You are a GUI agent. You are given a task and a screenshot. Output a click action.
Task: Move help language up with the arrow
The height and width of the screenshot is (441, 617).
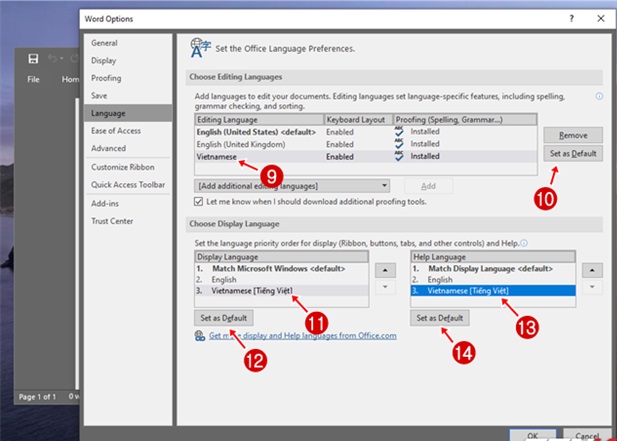pos(592,270)
